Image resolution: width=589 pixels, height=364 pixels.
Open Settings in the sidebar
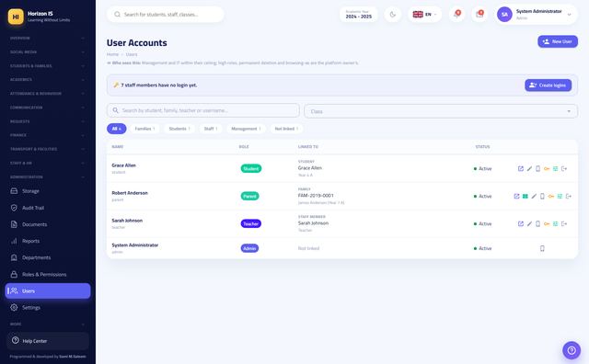(47, 308)
